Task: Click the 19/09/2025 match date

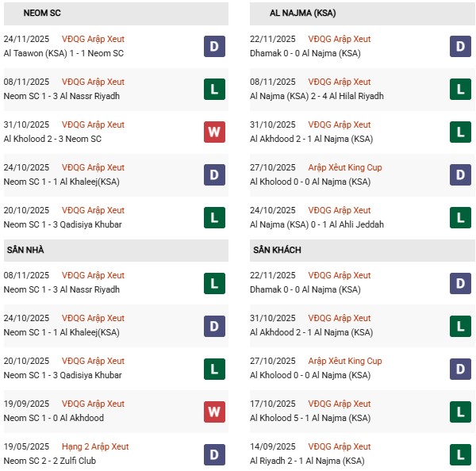Action: [26, 404]
